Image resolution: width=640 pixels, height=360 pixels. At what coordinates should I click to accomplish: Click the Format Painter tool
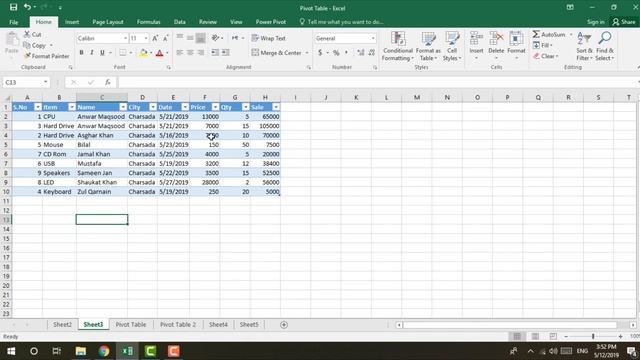47,56
